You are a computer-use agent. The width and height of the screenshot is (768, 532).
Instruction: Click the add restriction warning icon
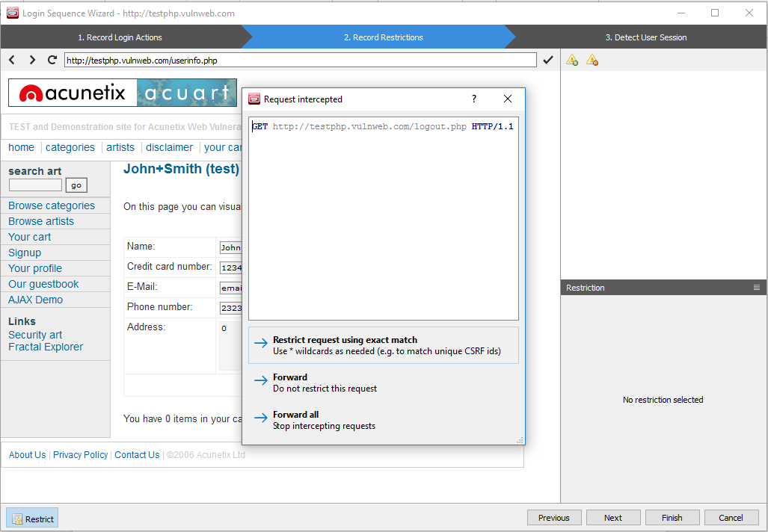pyautogui.click(x=572, y=60)
